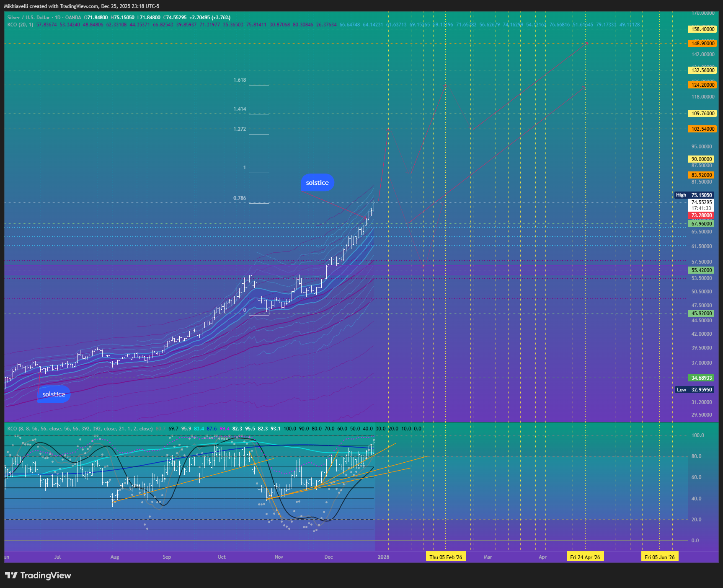Click the Low 32.95950 price marker

point(695,390)
